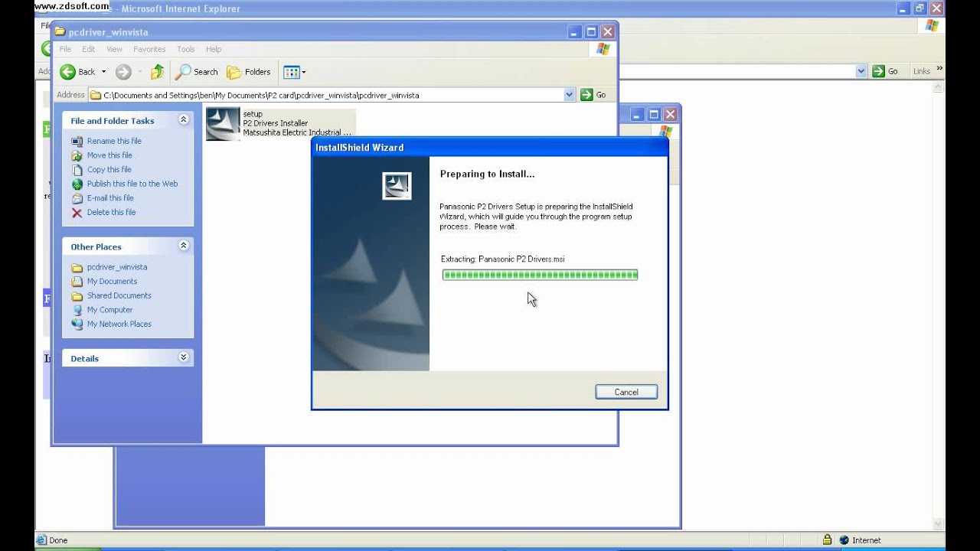This screenshot has width=980, height=551.
Task: Click Rename this file link
Action: click(x=114, y=141)
